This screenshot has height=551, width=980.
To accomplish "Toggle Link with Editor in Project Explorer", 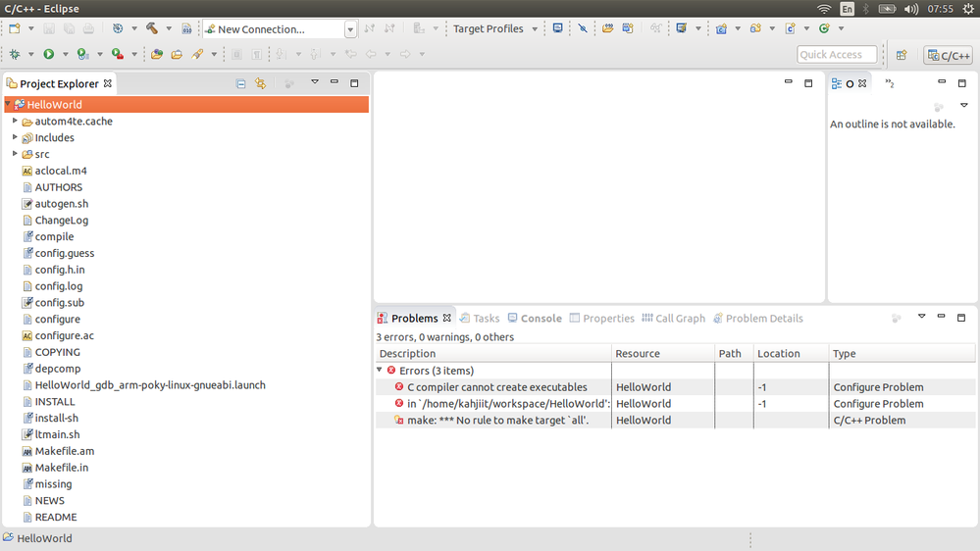I will (261, 83).
